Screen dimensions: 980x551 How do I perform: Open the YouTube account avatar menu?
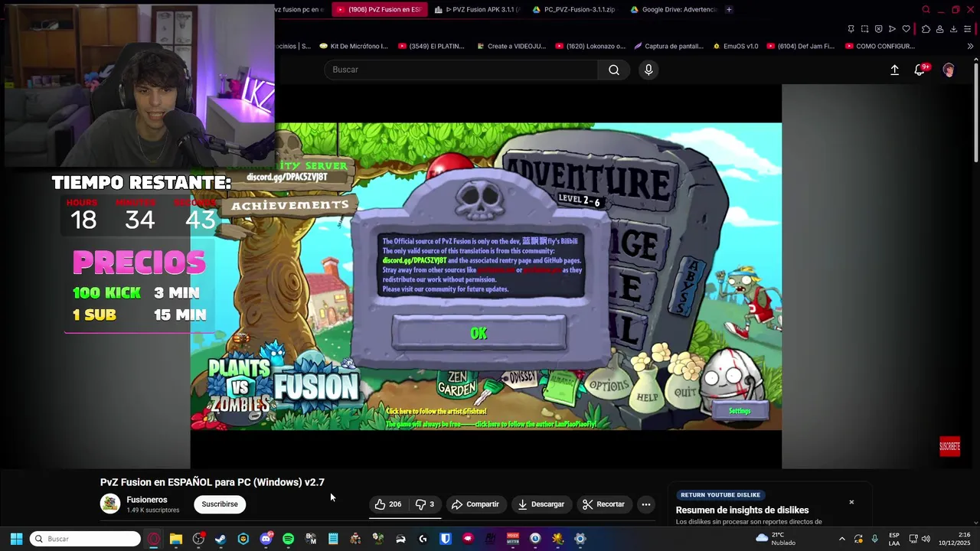click(x=949, y=70)
